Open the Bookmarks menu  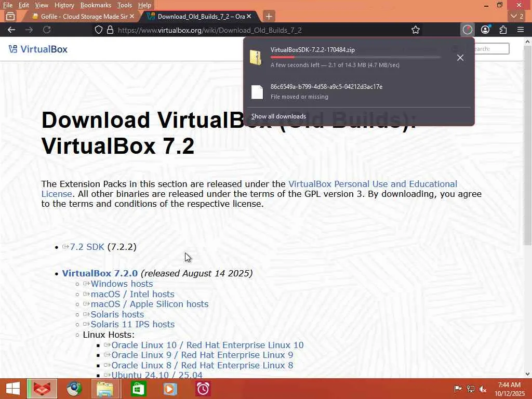96,5
